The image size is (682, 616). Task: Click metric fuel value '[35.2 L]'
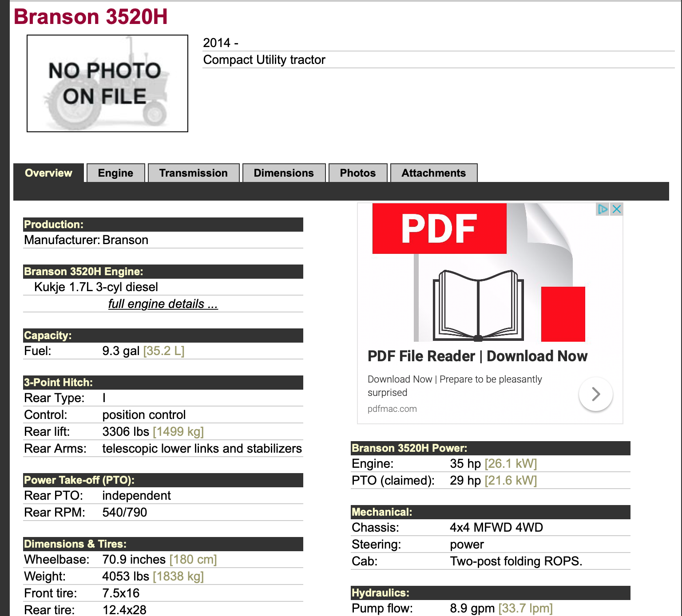163,351
